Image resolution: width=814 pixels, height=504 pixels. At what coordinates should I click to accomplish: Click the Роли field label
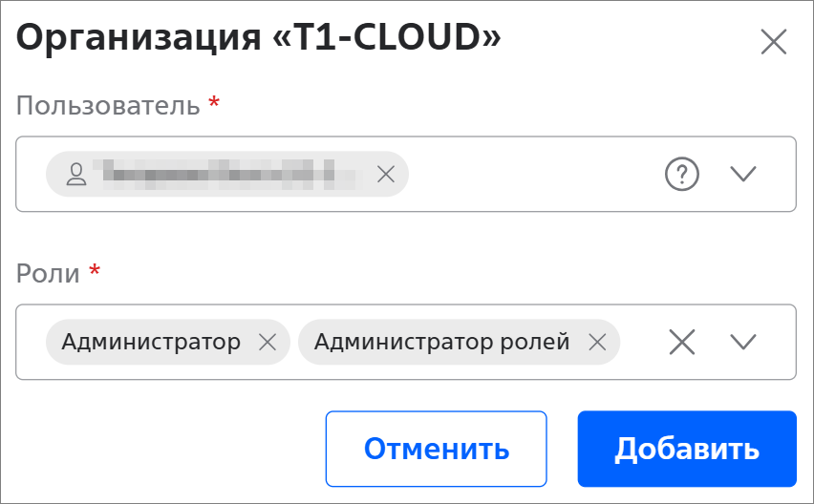pyautogui.click(x=49, y=272)
